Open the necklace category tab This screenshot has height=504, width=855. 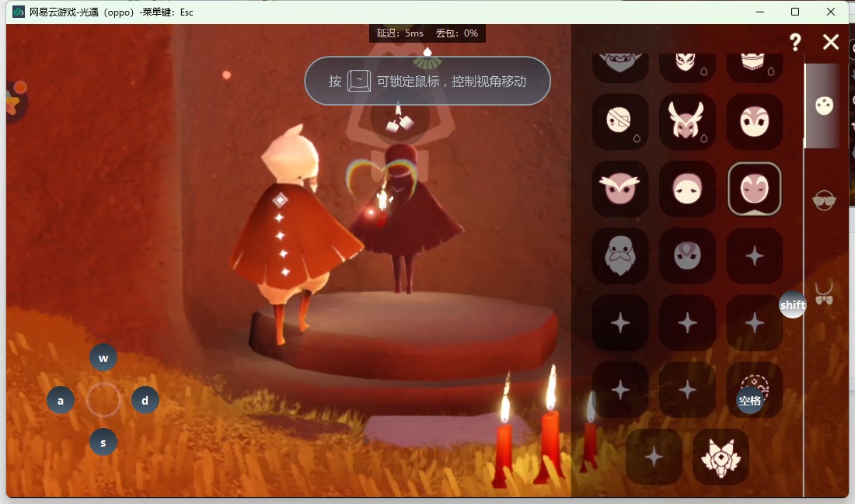[824, 294]
